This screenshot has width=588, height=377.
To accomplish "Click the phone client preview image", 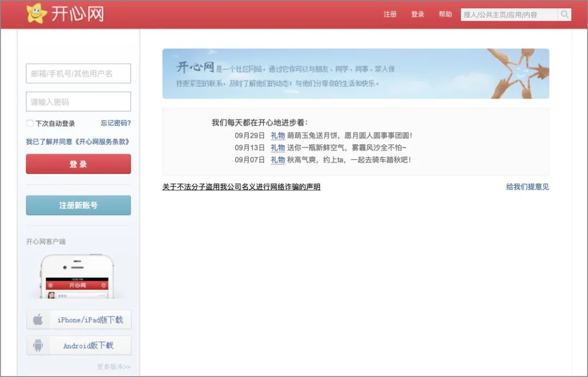I will (x=77, y=276).
